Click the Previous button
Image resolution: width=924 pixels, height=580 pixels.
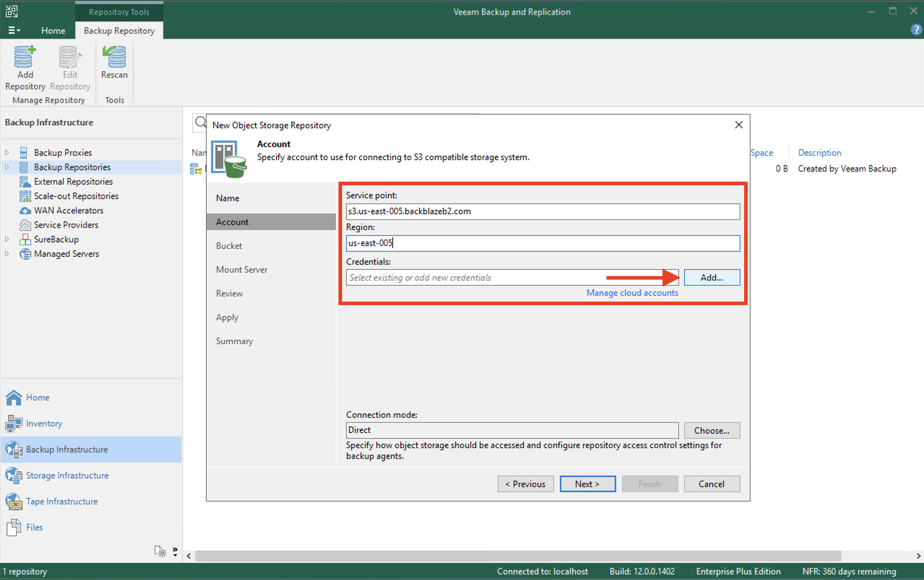coord(526,484)
